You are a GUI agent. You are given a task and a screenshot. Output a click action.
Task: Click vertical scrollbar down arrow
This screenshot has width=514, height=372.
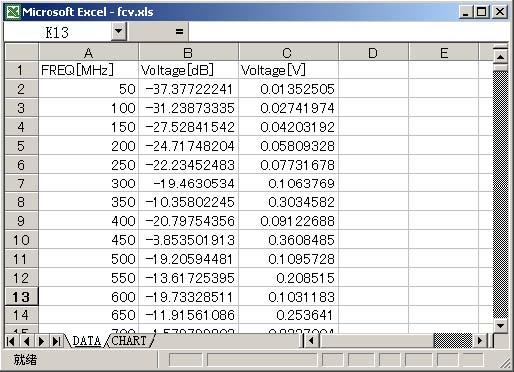click(500, 325)
